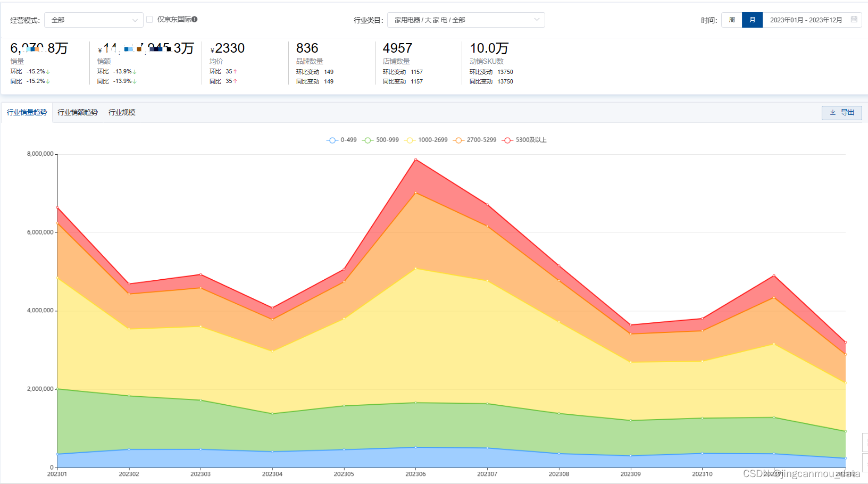This screenshot has width=868, height=484.
Task: Expand the 行业类目 category selector
Action: tap(466, 20)
